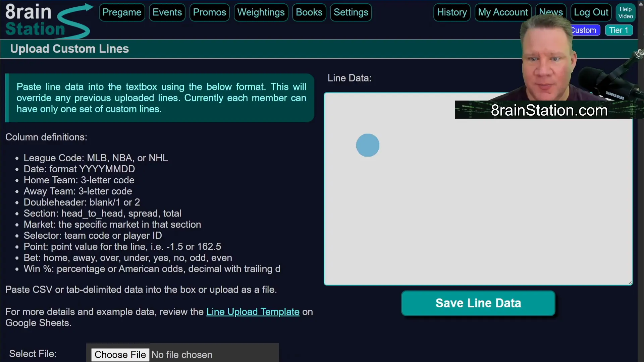
Task: Click the Choose File button
Action: point(120,355)
